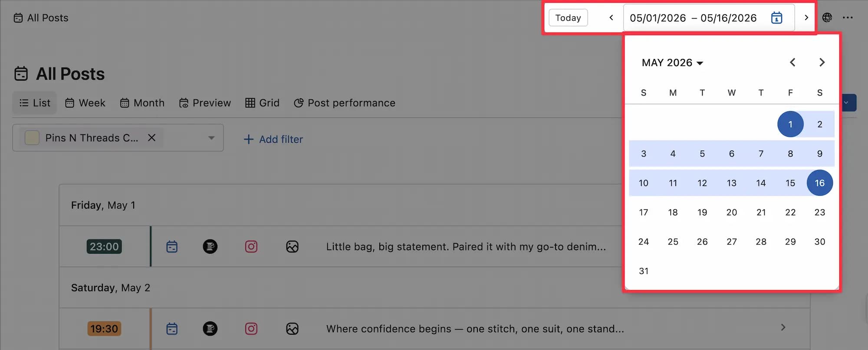Viewport: 868px width, 350px height.
Task: Open the three-dot more options menu
Action: point(848,18)
